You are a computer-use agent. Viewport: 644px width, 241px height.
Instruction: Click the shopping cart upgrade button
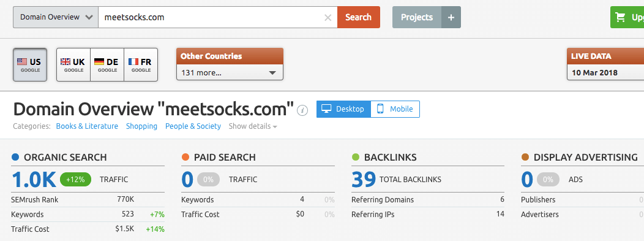pos(627,17)
